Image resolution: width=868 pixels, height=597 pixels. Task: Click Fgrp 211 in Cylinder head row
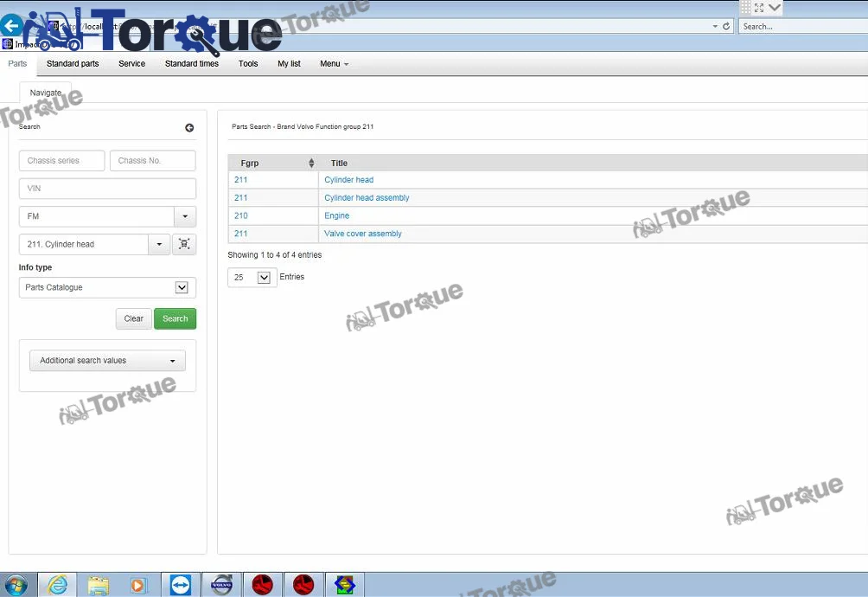tap(241, 180)
